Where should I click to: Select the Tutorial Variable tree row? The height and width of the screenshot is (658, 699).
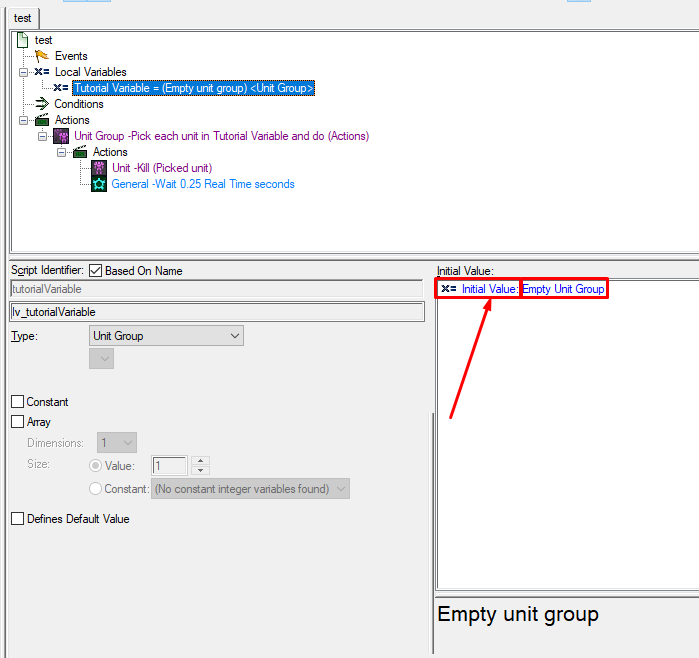193,88
